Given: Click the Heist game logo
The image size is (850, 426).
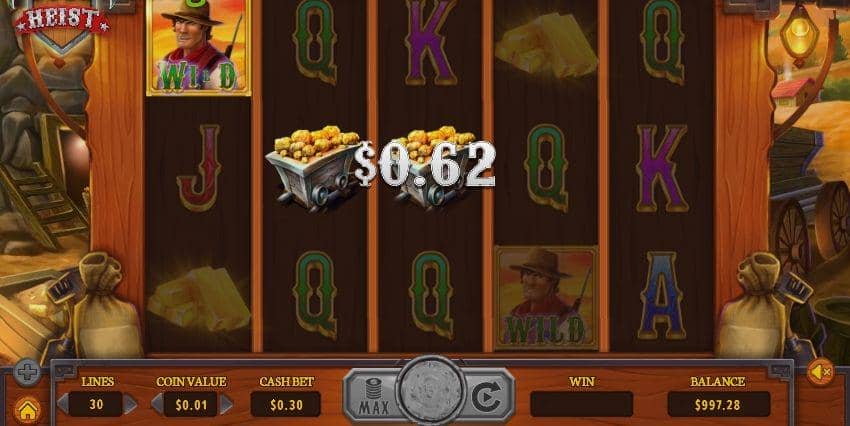Looking at the screenshot, I should 62,20.
